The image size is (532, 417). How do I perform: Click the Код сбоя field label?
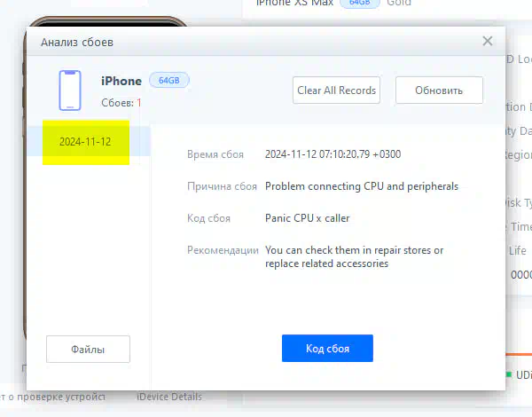pyautogui.click(x=208, y=218)
